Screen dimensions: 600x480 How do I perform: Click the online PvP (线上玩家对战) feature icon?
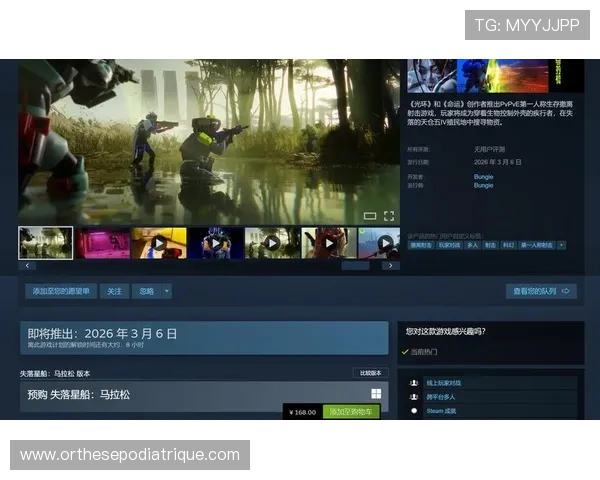coord(414,383)
